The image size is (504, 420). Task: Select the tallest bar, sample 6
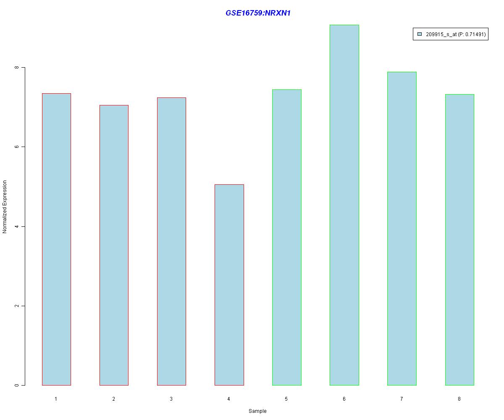pos(344,205)
